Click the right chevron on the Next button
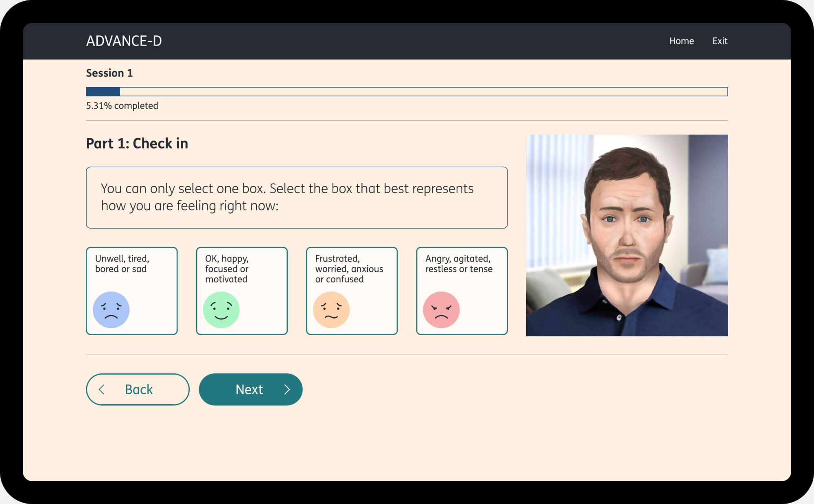Image resolution: width=814 pixels, height=504 pixels. click(x=287, y=389)
